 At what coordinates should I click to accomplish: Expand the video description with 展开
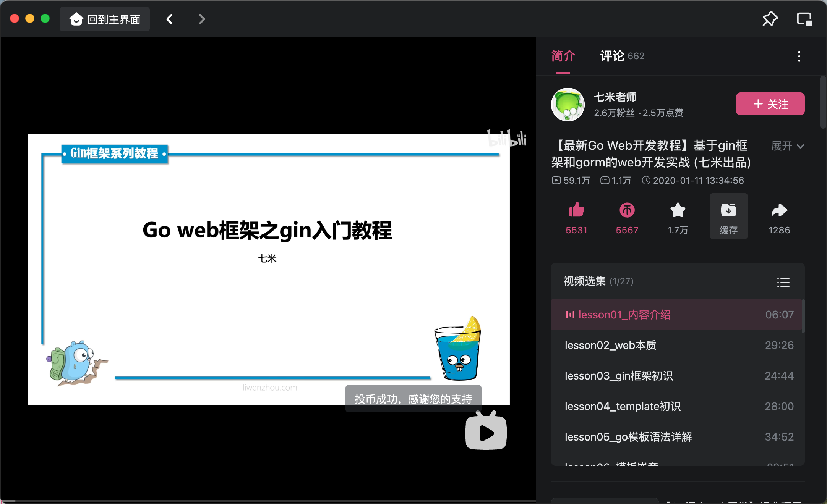(x=788, y=146)
